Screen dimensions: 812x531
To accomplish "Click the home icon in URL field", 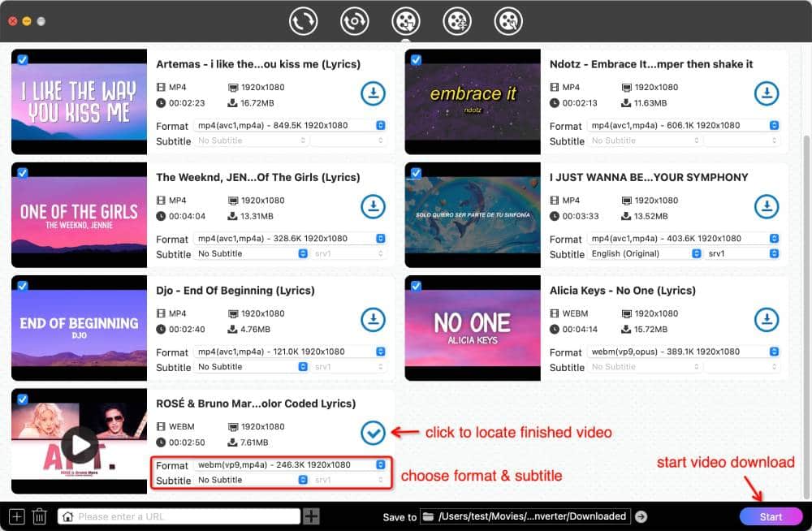I will click(67, 516).
